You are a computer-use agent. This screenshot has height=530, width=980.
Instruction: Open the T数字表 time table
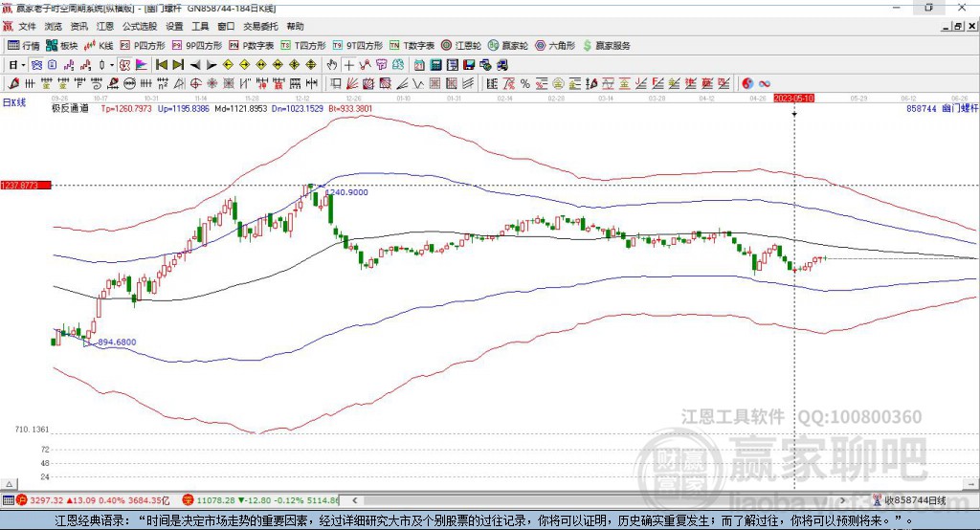pyautogui.click(x=412, y=46)
